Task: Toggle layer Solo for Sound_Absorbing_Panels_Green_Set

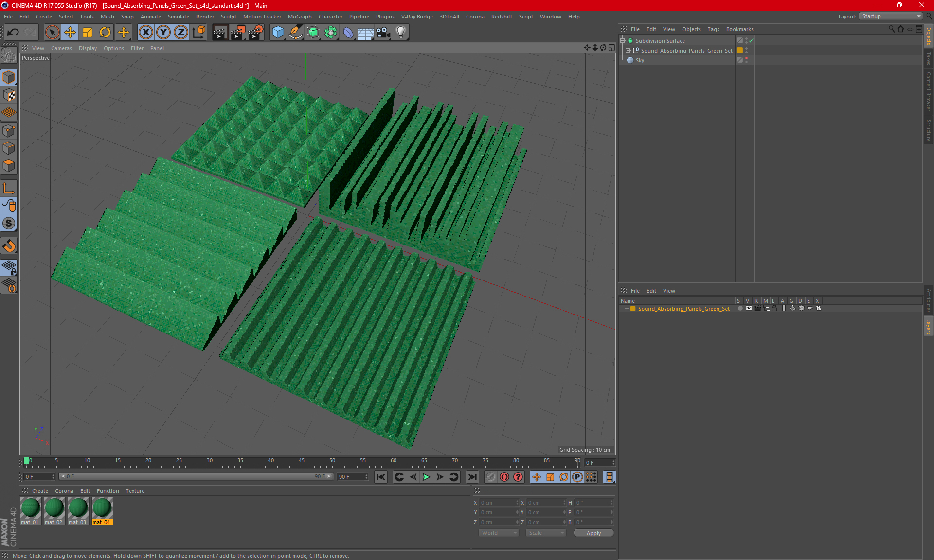Action: click(740, 308)
